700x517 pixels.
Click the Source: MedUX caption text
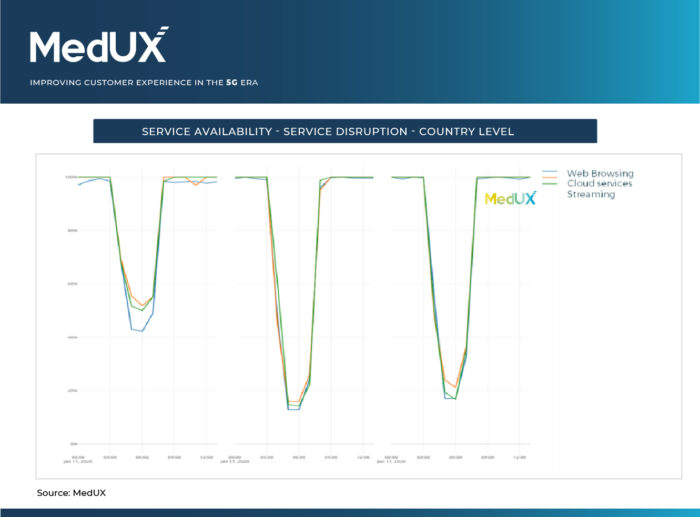73,493
